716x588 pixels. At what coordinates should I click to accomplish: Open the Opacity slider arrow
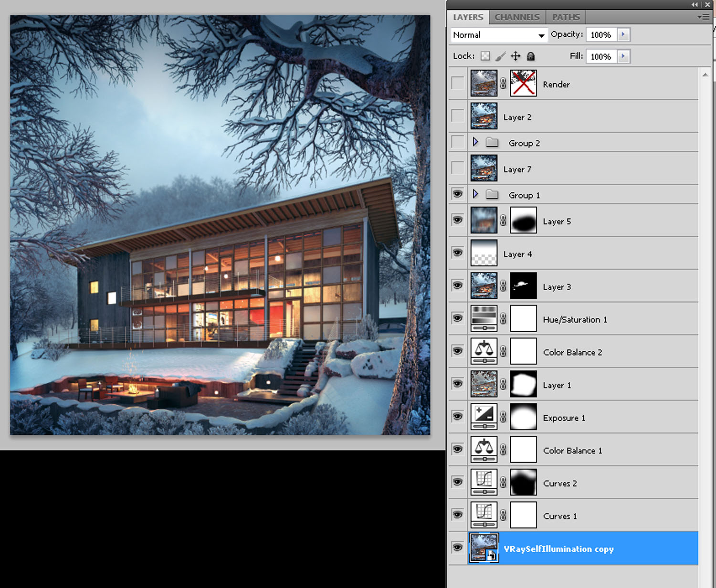click(623, 35)
